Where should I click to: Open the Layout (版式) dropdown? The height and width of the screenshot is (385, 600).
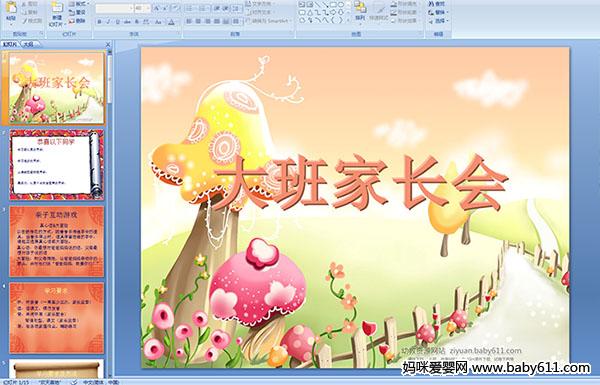click(78, 4)
